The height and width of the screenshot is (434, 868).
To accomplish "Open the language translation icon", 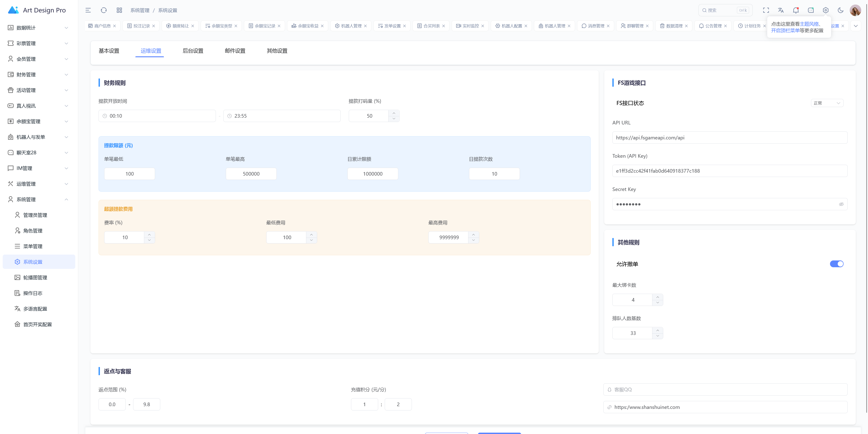I will (x=781, y=10).
